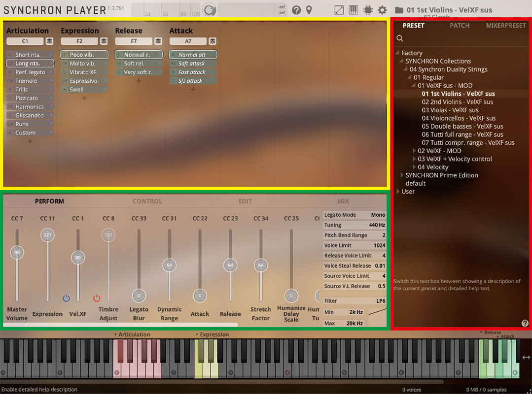Click the Filter LP6 field
Screen dimensions: 532x394
354,301
